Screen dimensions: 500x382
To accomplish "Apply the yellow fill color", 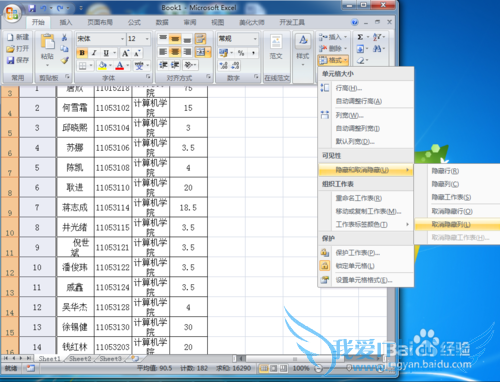I will 102,66.
